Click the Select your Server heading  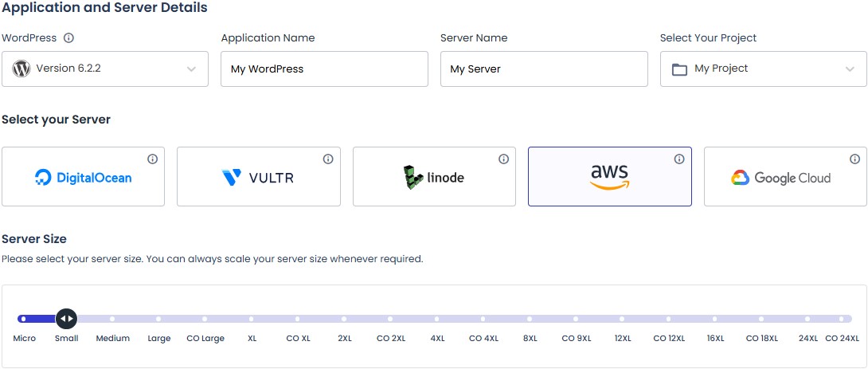pos(56,120)
